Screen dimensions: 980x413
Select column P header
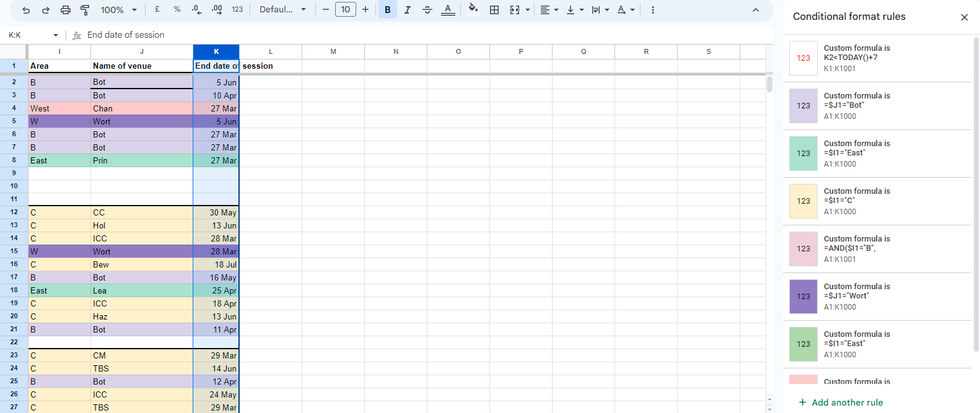click(x=521, y=51)
